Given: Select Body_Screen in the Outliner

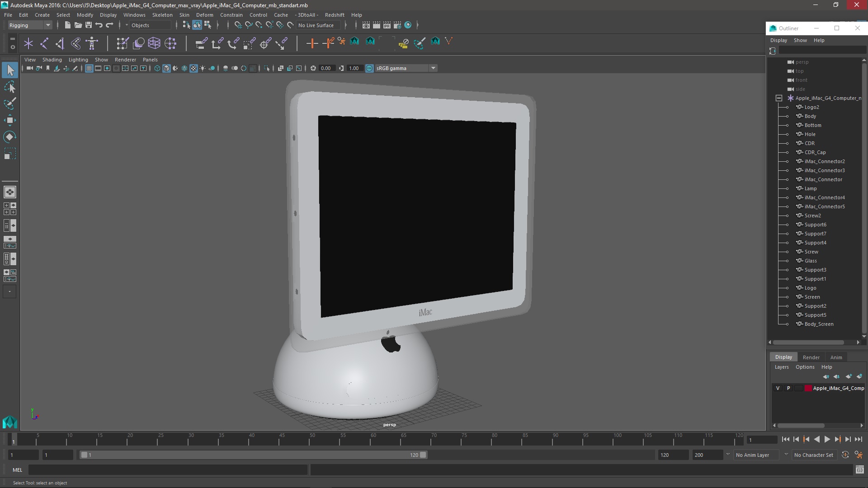Looking at the screenshot, I should [x=819, y=324].
